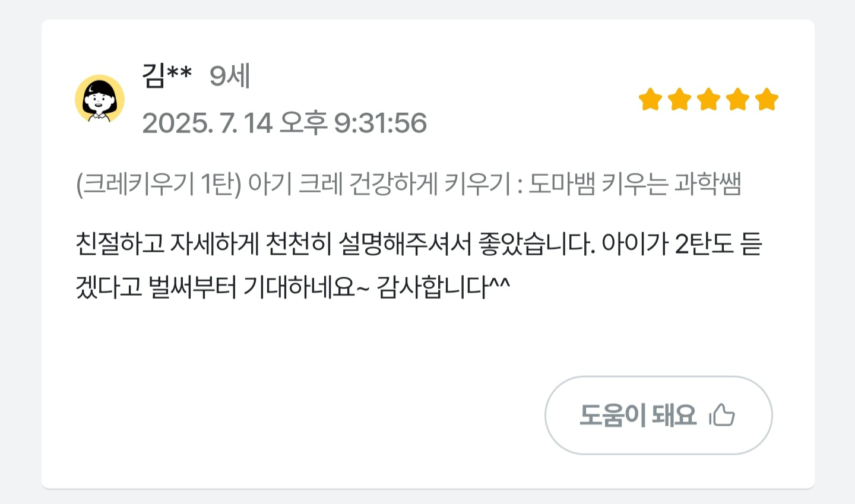Click the fourth rating star

(737, 100)
